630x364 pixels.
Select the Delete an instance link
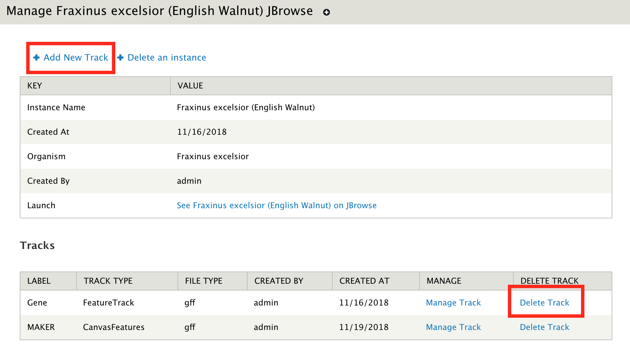(167, 57)
